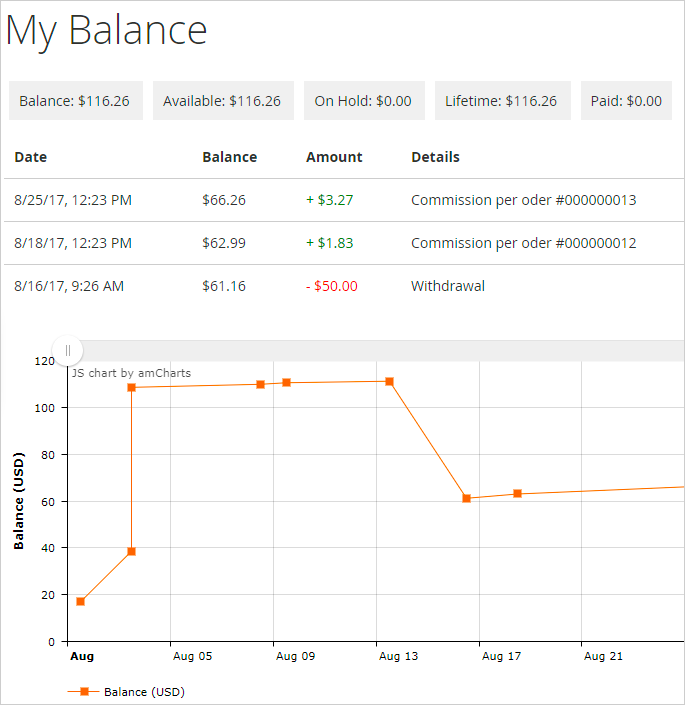
Task: Click the data point at about 38 USD
Action: click(131, 551)
